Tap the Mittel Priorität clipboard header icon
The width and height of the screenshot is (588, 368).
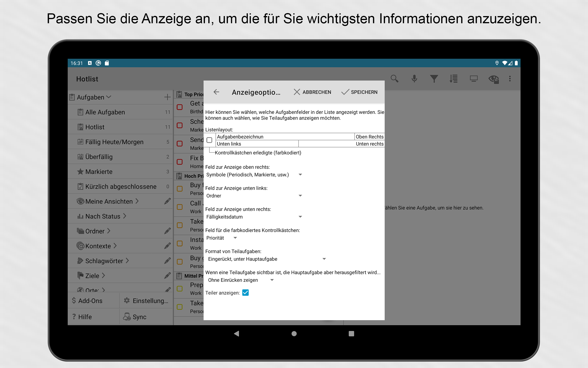click(179, 276)
